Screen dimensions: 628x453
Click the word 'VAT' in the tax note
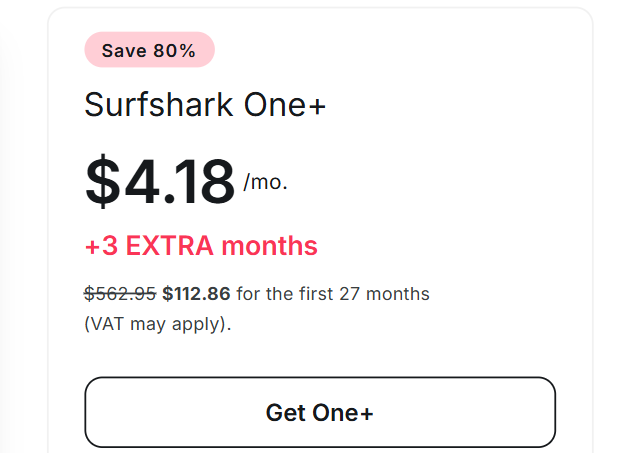[109, 324]
